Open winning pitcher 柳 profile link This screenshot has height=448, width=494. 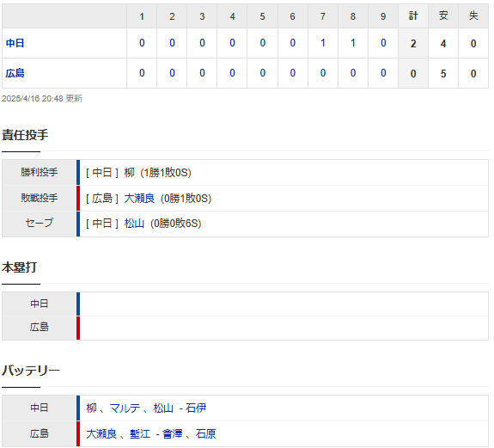(x=129, y=173)
